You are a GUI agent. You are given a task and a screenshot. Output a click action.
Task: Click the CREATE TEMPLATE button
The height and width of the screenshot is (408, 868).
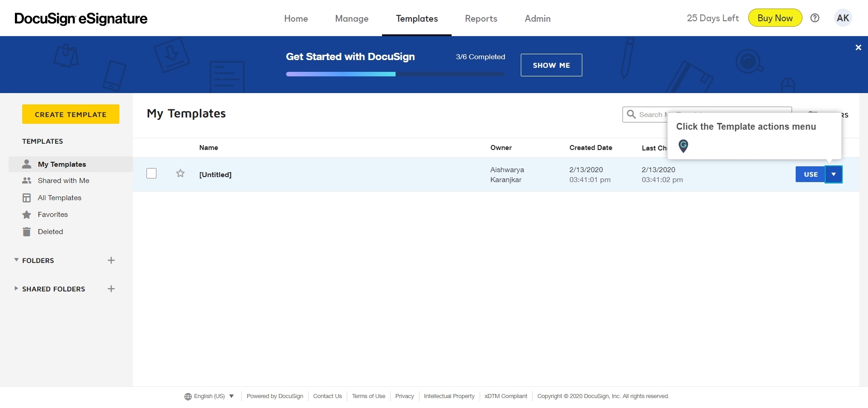71,114
